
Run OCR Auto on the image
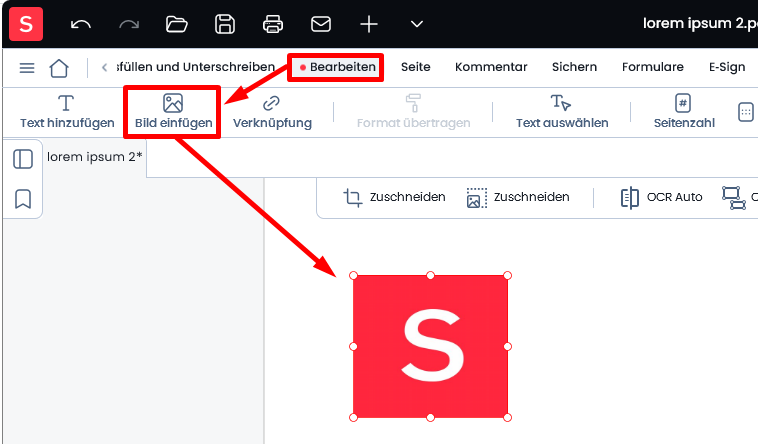pyautogui.click(x=661, y=197)
